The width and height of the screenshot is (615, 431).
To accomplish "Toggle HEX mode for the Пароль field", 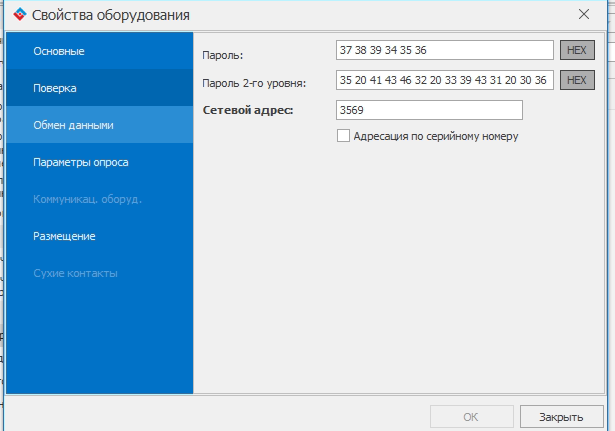I will (x=577, y=50).
